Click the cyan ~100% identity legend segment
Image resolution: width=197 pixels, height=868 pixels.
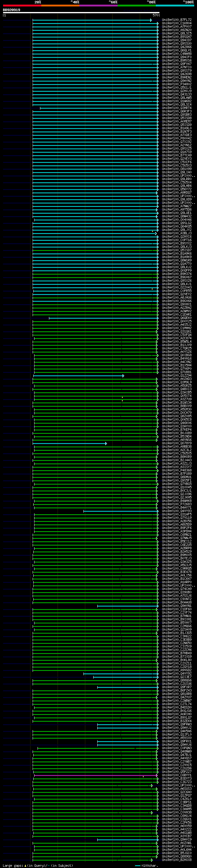click(175, 6)
